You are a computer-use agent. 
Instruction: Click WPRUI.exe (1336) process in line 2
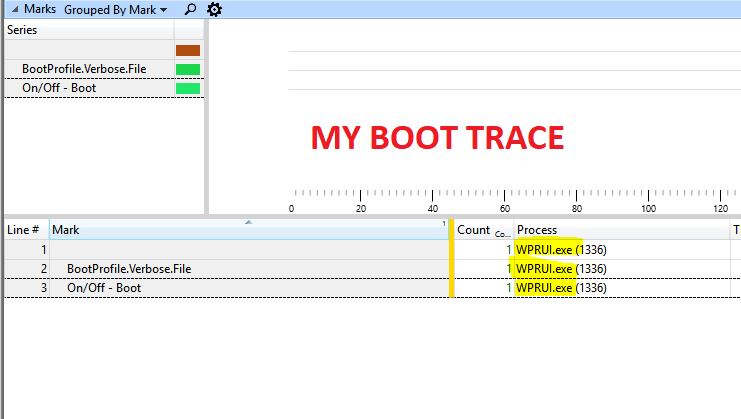(561, 268)
